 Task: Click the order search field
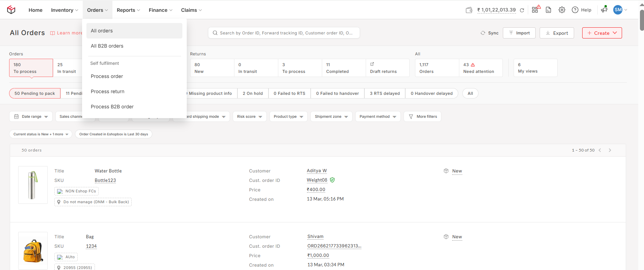tap(284, 33)
